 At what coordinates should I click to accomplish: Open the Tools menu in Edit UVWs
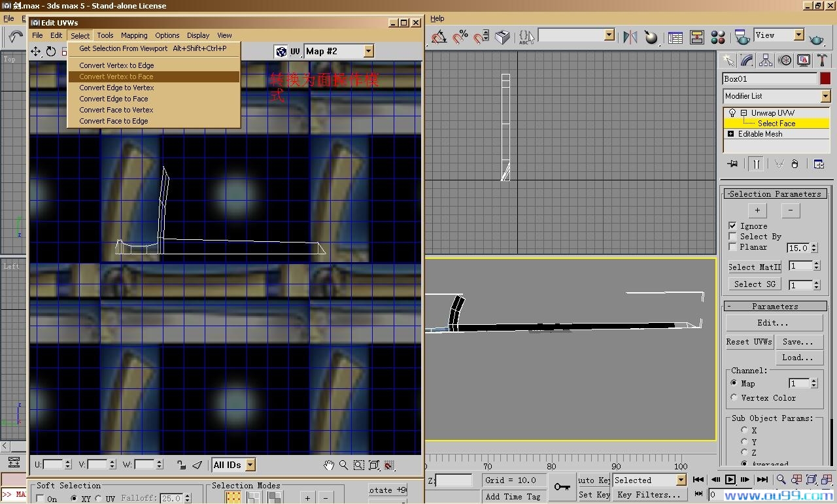(x=105, y=35)
